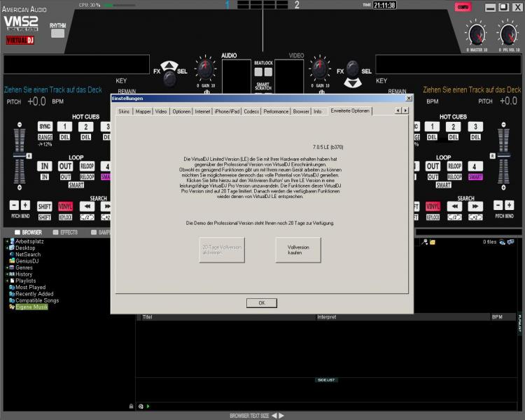Screen dimensions: 525x420
Task: Click the SYNC button on left deck
Action: coord(45,126)
